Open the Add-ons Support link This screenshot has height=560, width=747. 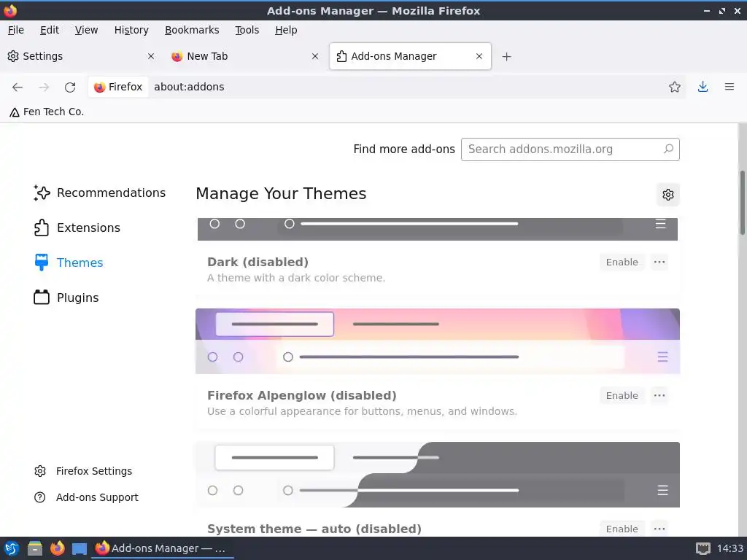[86, 497]
